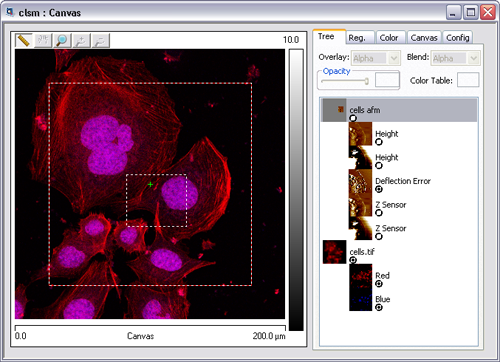Maximize the clsm Canvas window
The width and height of the screenshot is (500, 362).
pos(471,13)
